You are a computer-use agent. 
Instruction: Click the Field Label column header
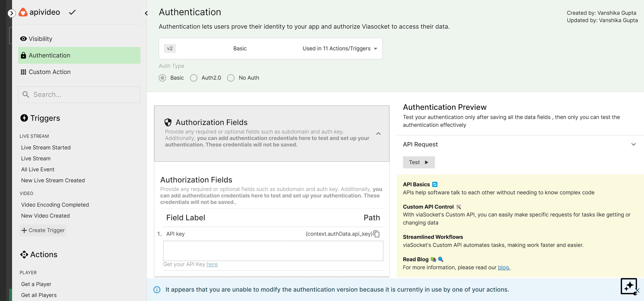(186, 218)
